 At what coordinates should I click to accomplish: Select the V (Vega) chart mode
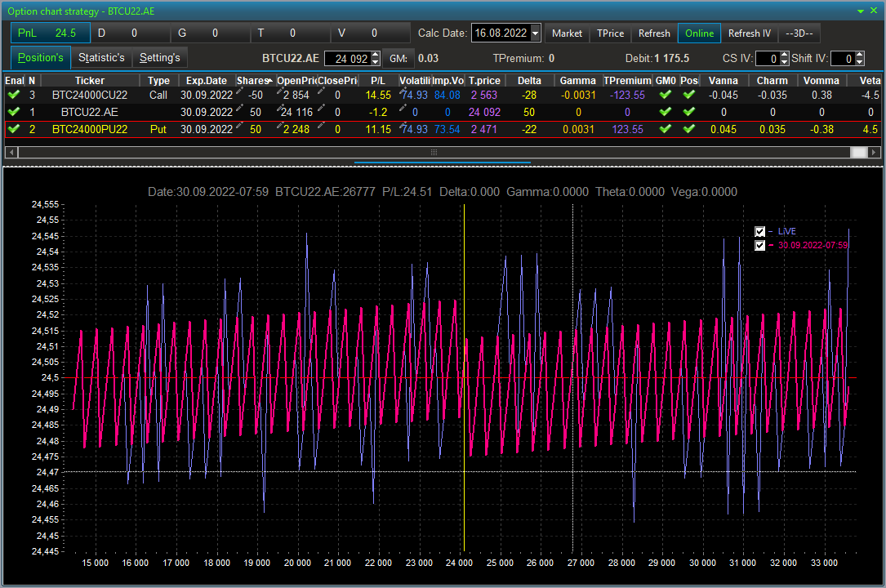click(x=372, y=33)
